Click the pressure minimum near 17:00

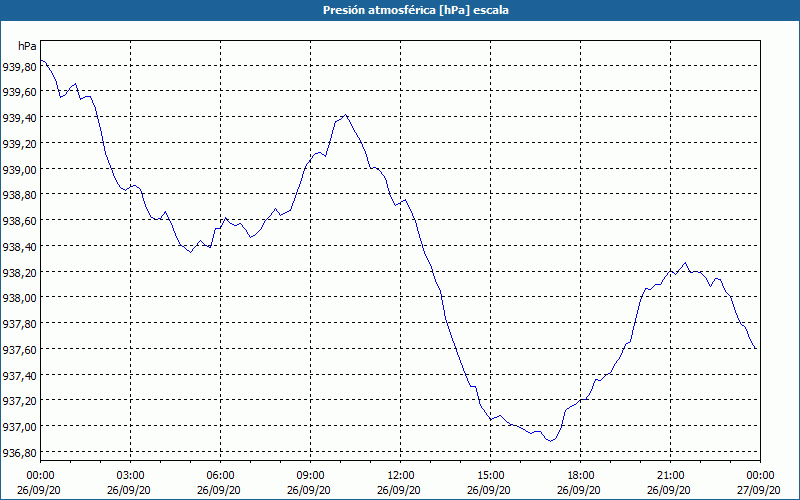pos(551,441)
